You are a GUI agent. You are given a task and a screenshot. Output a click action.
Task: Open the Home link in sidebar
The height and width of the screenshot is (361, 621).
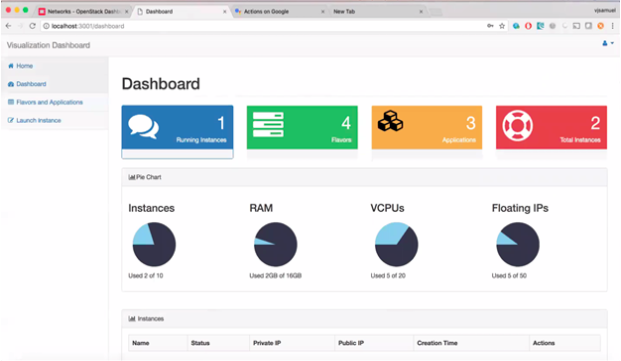[25, 66]
